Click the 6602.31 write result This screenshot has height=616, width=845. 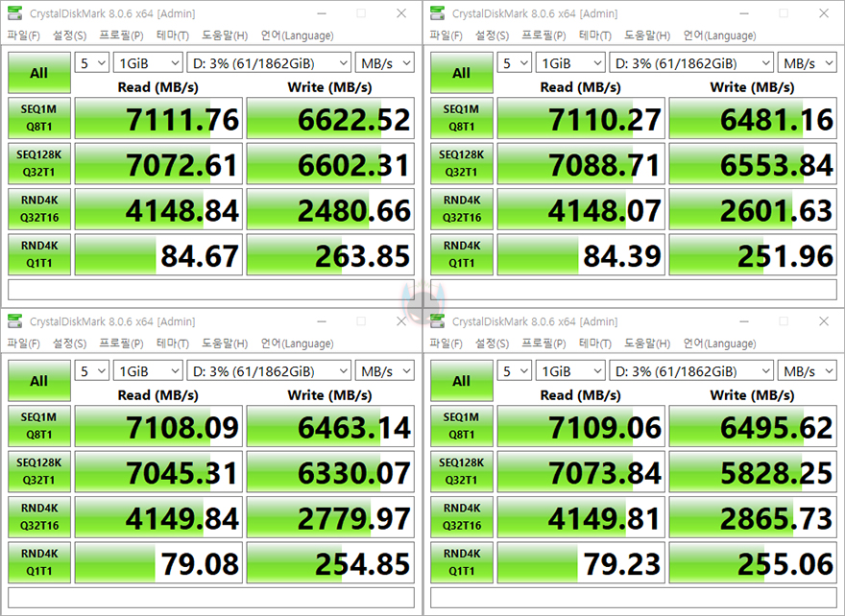[x=330, y=163]
